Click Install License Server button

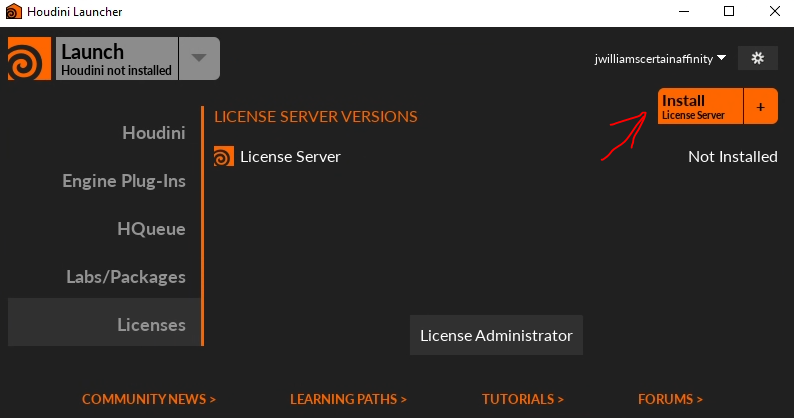(x=700, y=106)
